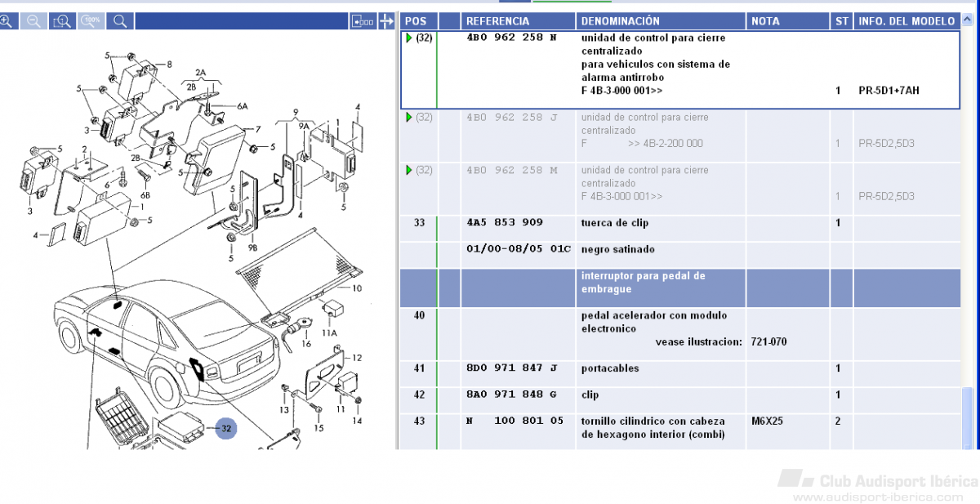
Task: Click the illustration thumbnails strip icon
Action: pyautogui.click(x=362, y=21)
